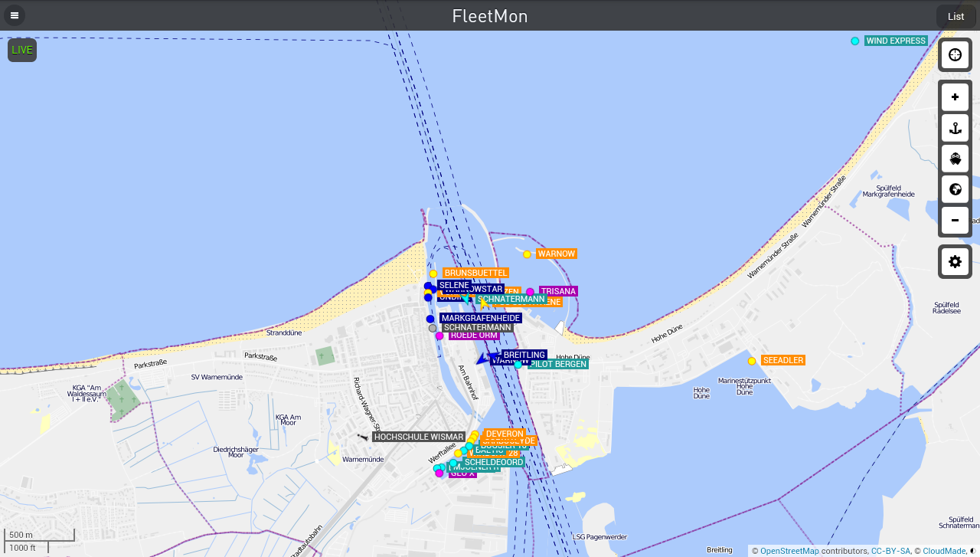Open map settings gear
The width and height of the screenshot is (980, 557).
[x=955, y=261]
